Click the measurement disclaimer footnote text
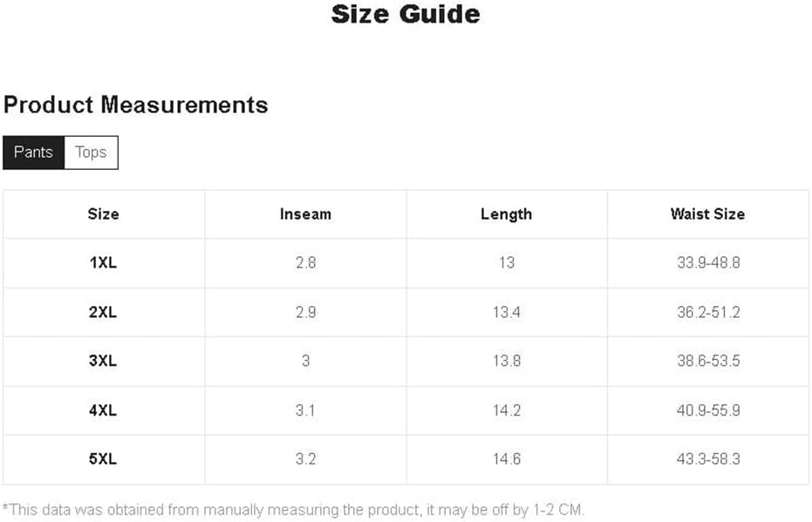The height and width of the screenshot is (522, 812). click(x=293, y=509)
